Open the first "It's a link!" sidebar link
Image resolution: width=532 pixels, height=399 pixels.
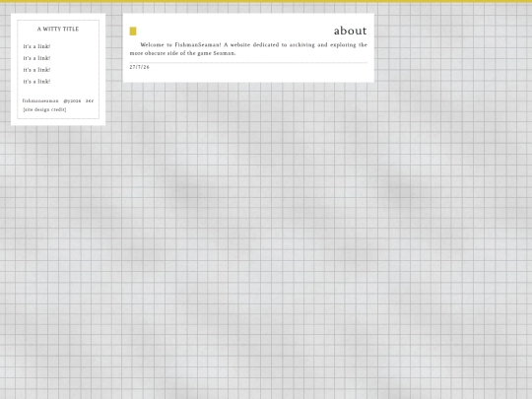36,46
